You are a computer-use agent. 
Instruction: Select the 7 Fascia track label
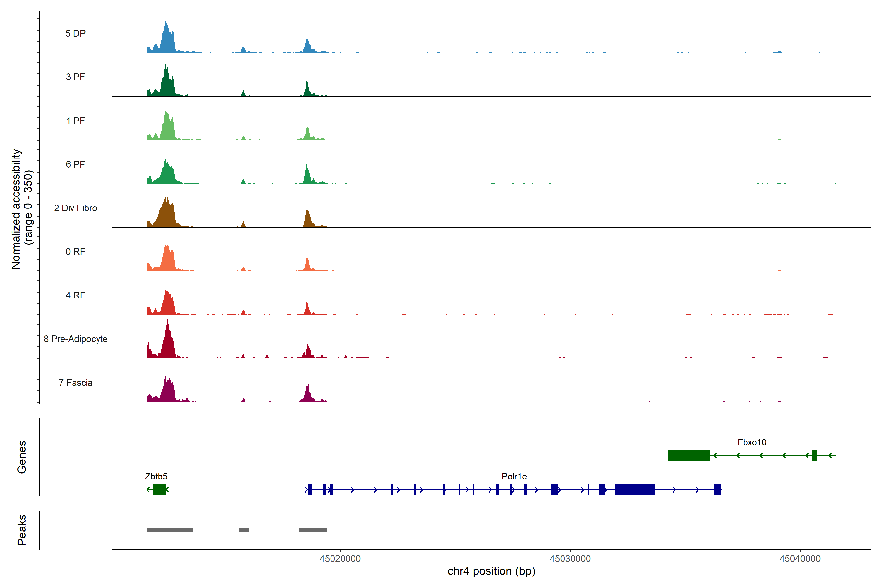tap(75, 382)
